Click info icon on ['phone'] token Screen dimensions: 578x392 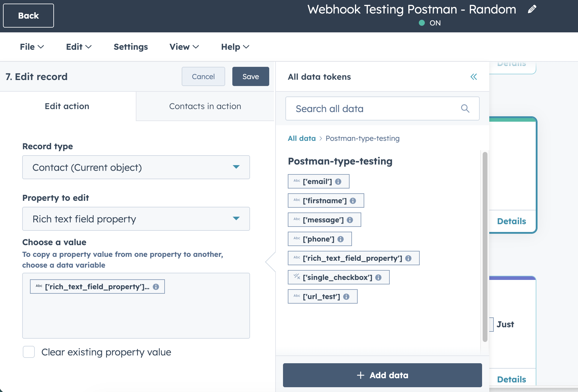point(341,239)
